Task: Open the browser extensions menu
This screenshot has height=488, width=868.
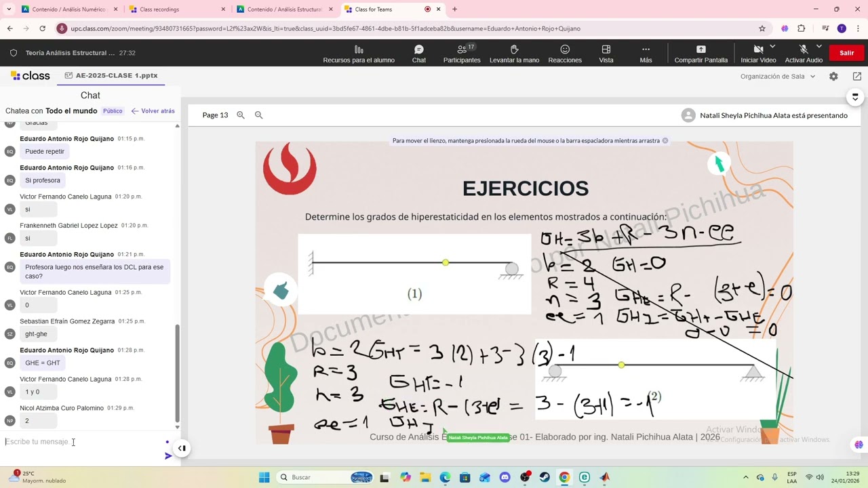Action: click(802, 28)
